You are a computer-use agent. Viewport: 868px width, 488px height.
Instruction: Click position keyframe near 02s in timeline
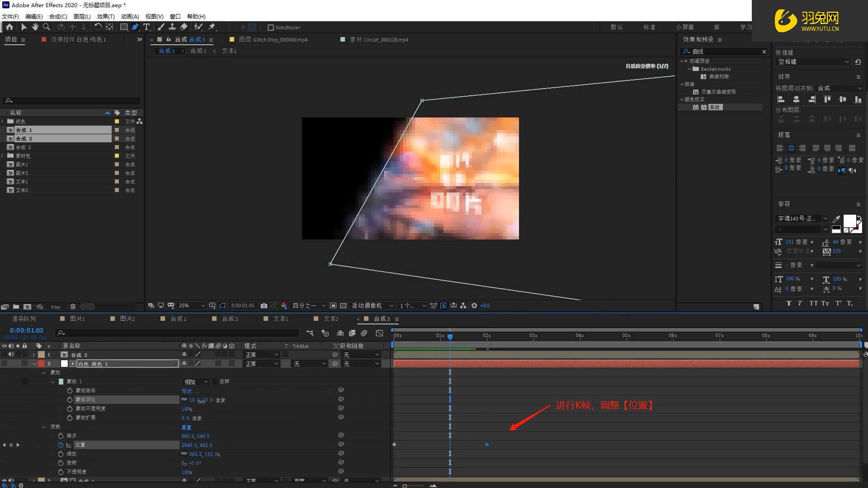(x=487, y=445)
